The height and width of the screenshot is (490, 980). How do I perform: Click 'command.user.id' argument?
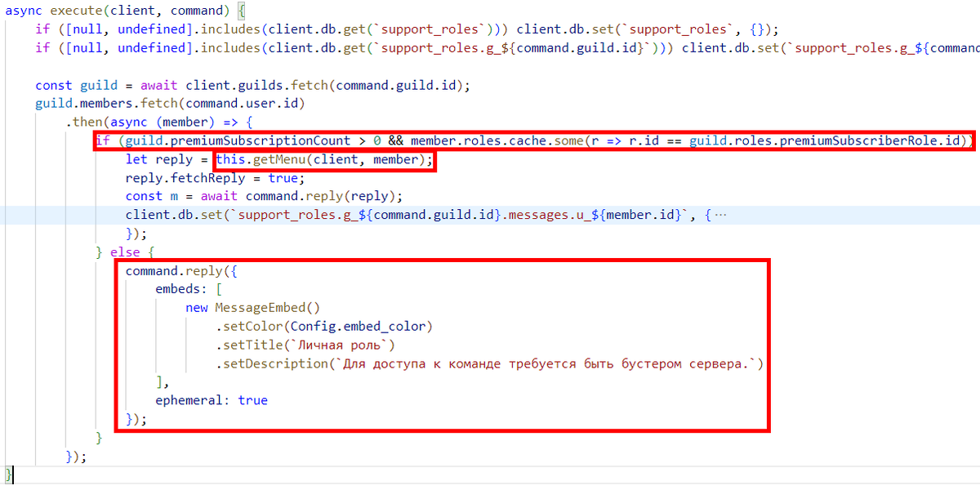coord(241,104)
